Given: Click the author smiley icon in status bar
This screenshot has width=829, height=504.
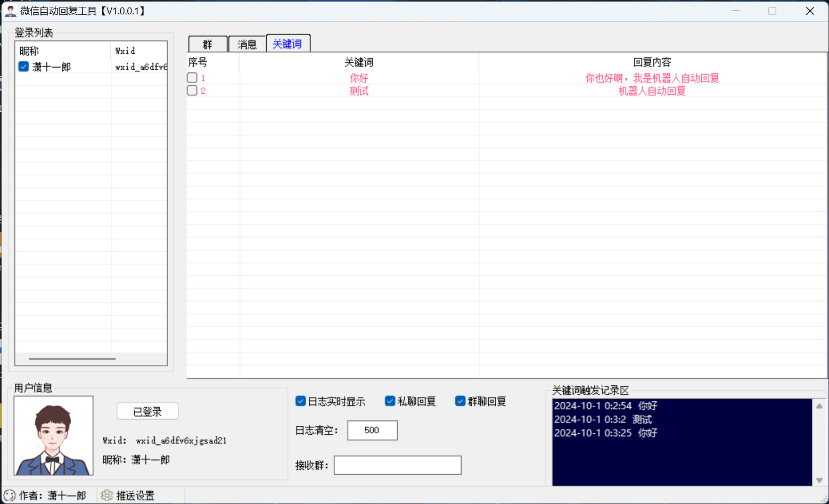Looking at the screenshot, I should [x=10, y=495].
